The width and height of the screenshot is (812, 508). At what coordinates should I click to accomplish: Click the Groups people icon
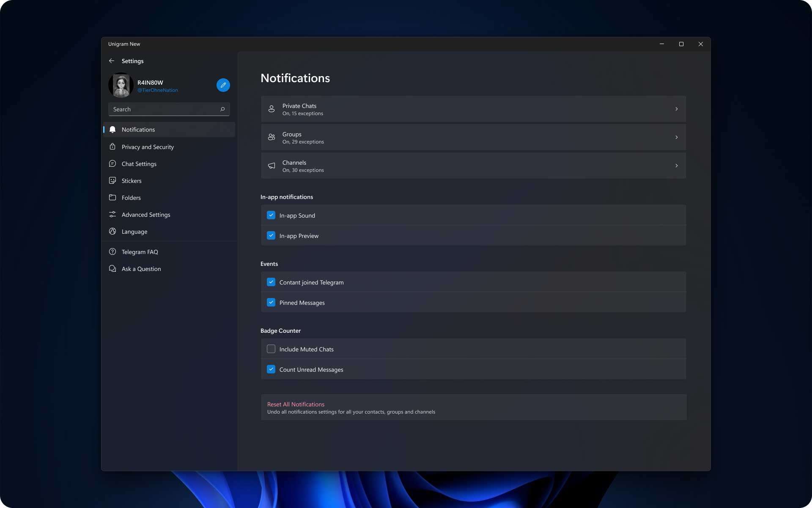click(272, 137)
